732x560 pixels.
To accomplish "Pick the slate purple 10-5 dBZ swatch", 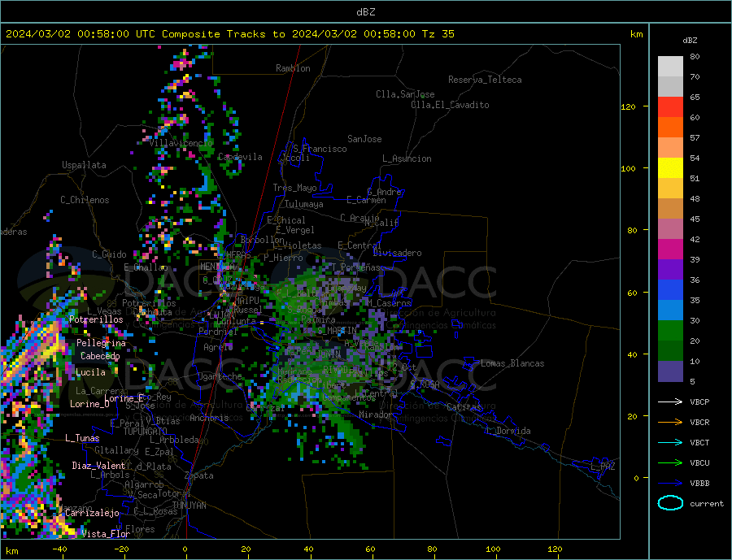I will [x=670, y=371].
